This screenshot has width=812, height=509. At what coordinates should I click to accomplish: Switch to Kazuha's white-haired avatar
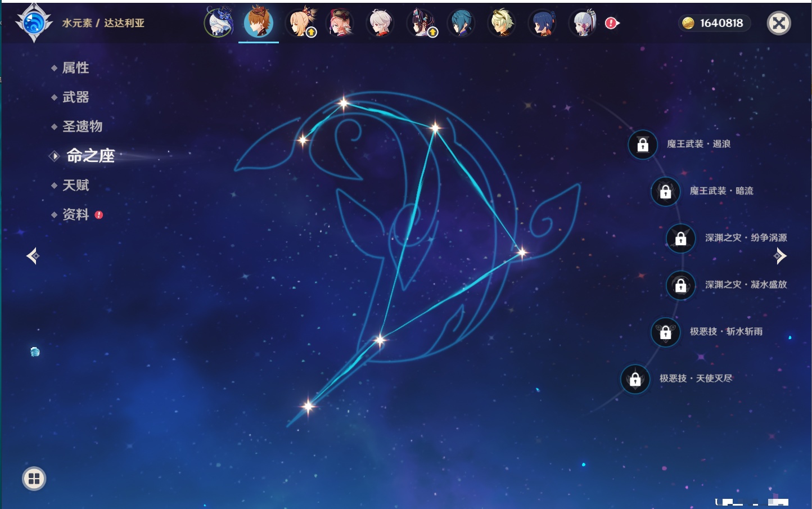380,23
